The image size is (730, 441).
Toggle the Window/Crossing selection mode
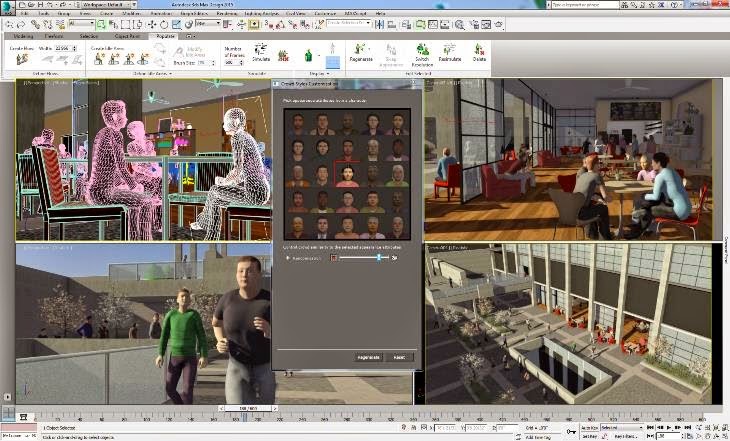click(139, 25)
